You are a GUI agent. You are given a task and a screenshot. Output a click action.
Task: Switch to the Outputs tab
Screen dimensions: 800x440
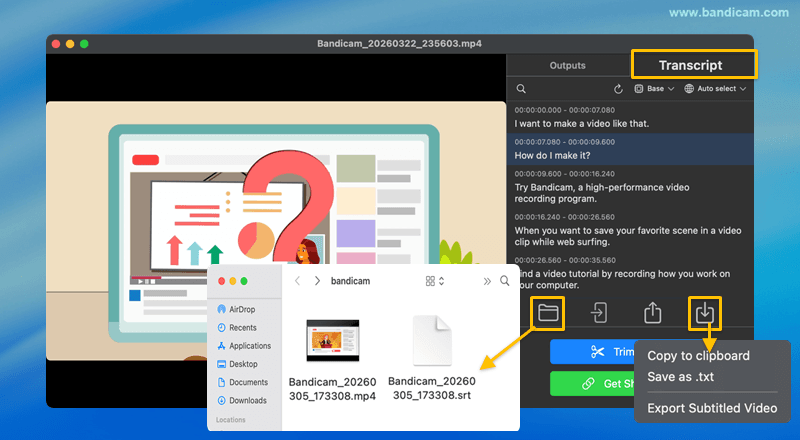click(567, 66)
